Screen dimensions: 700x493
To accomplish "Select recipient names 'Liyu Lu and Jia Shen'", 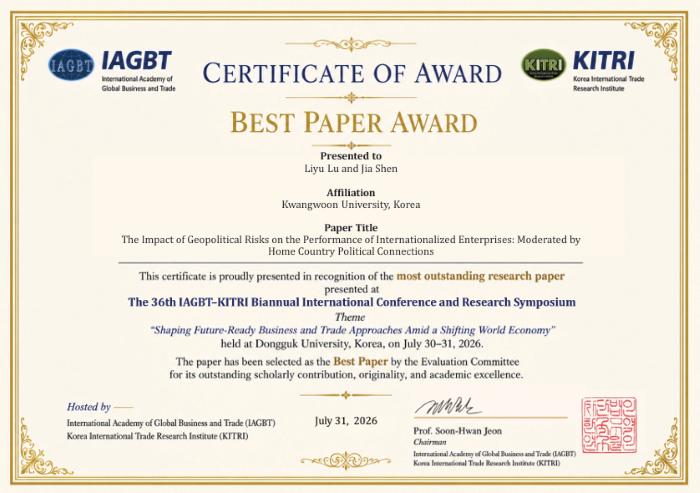I will 351,168.
